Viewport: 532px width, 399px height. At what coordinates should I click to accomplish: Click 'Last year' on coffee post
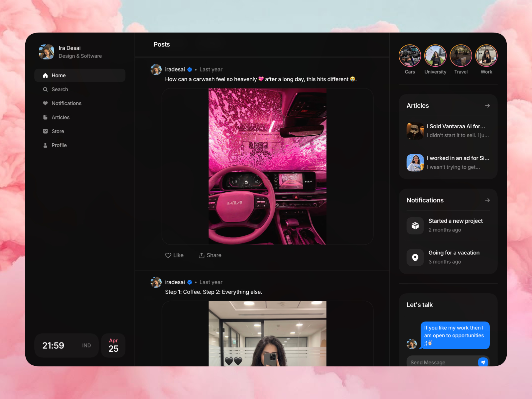tap(211, 282)
